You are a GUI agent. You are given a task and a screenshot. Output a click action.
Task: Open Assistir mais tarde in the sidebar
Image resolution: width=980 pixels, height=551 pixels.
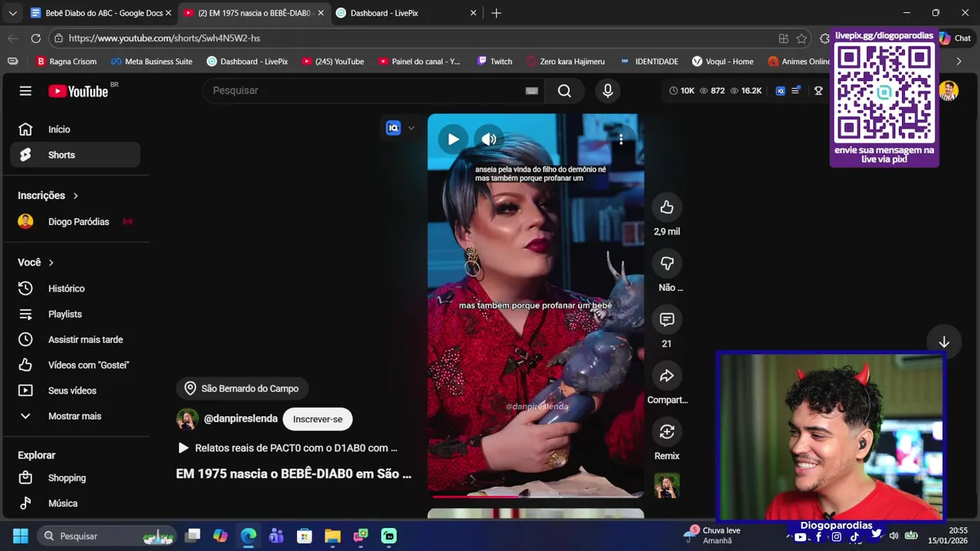75,340
